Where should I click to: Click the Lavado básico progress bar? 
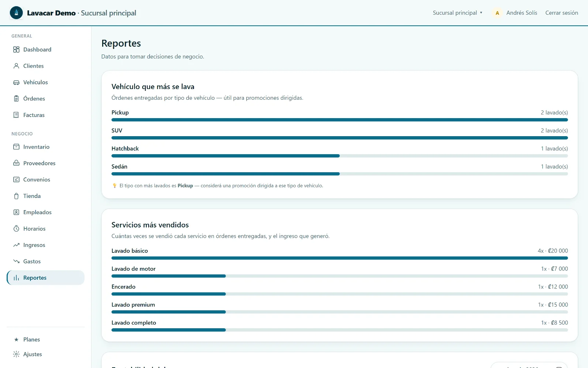[340, 258]
